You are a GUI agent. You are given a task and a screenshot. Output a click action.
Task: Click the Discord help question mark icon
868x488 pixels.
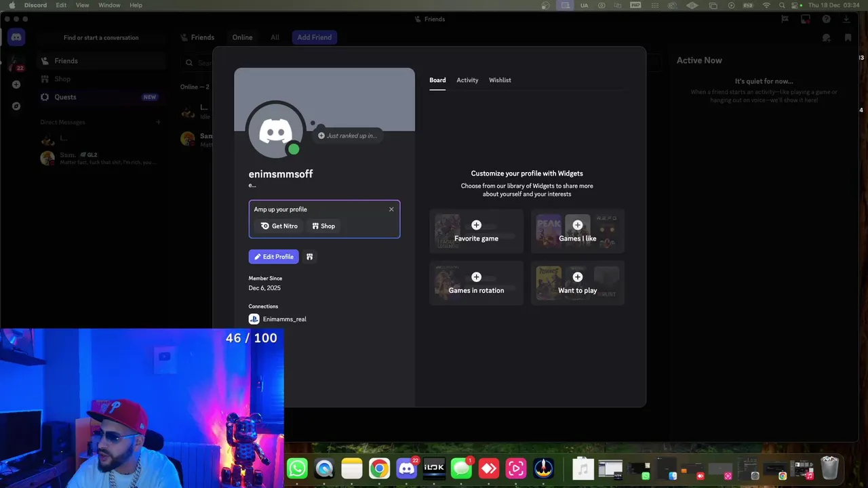pyautogui.click(x=826, y=19)
